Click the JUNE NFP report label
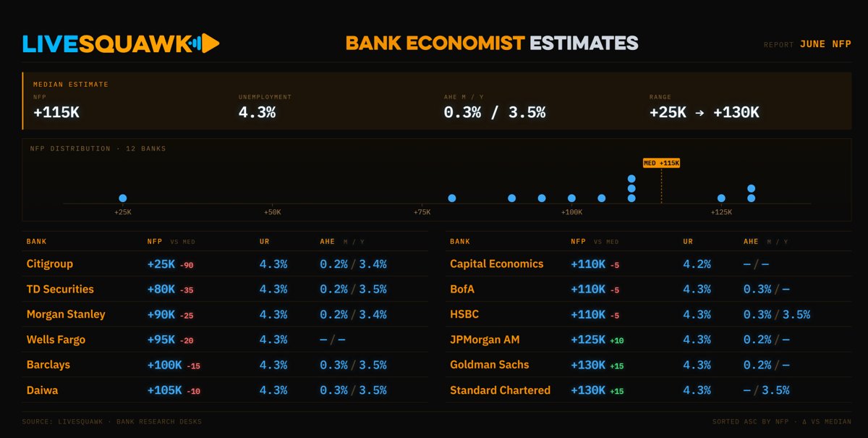 tap(825, 44)
